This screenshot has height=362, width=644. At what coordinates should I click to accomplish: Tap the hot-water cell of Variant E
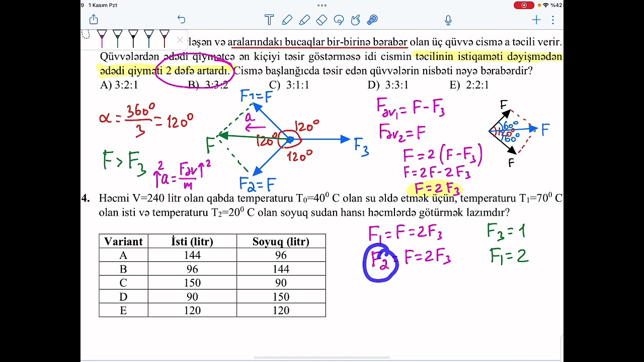[x=192, y=310]
